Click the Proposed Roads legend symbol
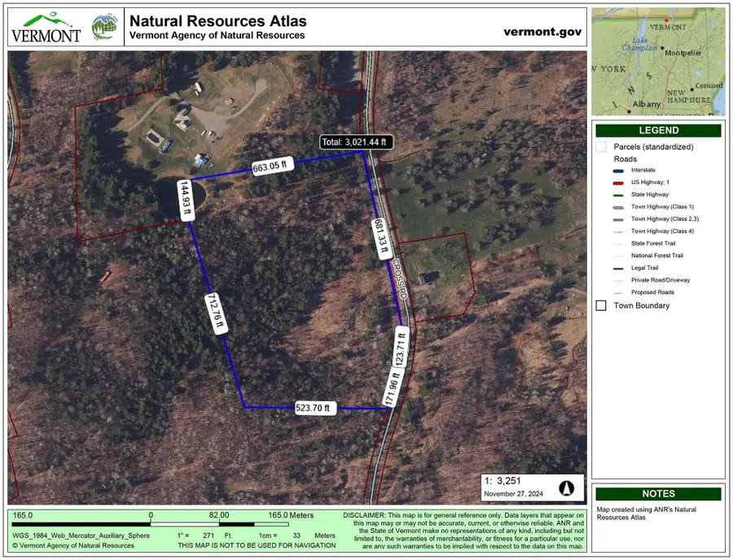Screen dimensions: 733x560 click(618, 291)
